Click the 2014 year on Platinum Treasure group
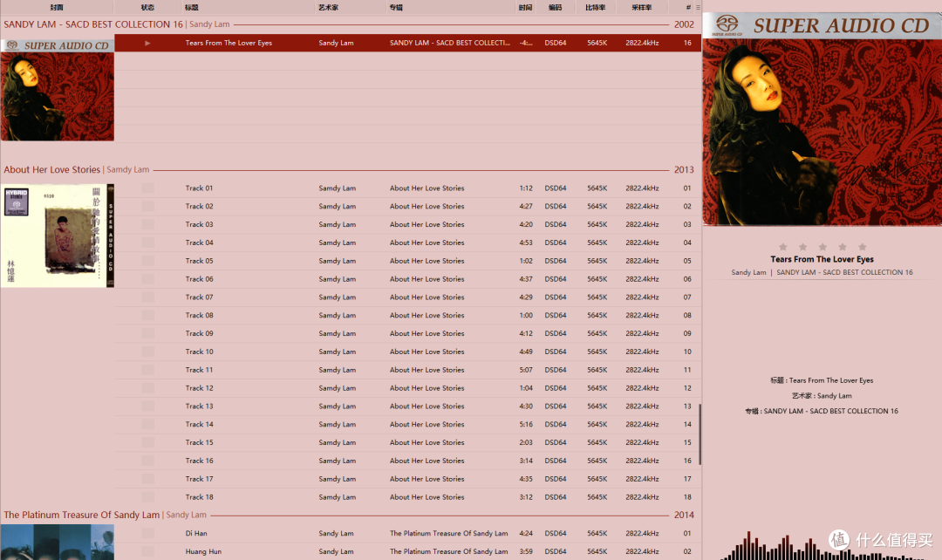Image resolution: width=942 pixels, height=560 pixels. pos(684,515)
